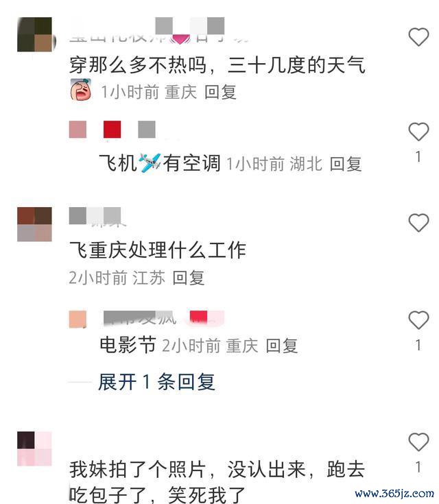The width and height of the screenshot is (439, 504).
Task: Like the 飞重庆处理什么工作 comment
Action: [x=418, y=222]
